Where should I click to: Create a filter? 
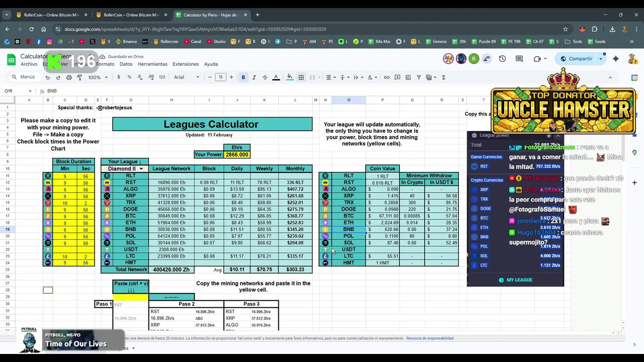click(419, 77)
